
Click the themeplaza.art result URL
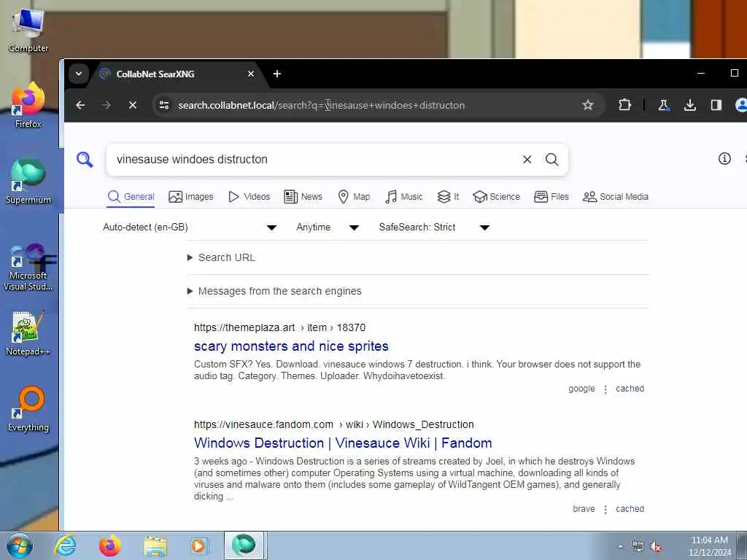pos(279,327)
